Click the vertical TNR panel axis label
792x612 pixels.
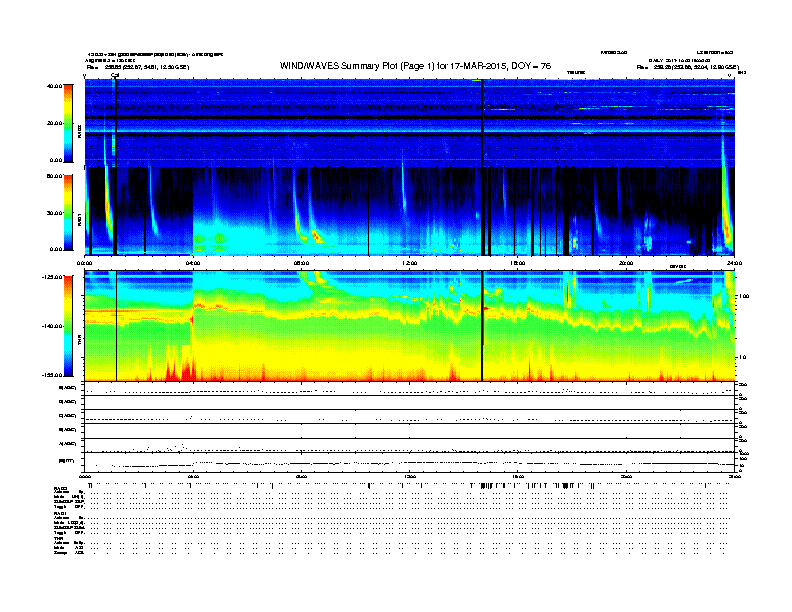pyautogui.click(x=79, y=340)
